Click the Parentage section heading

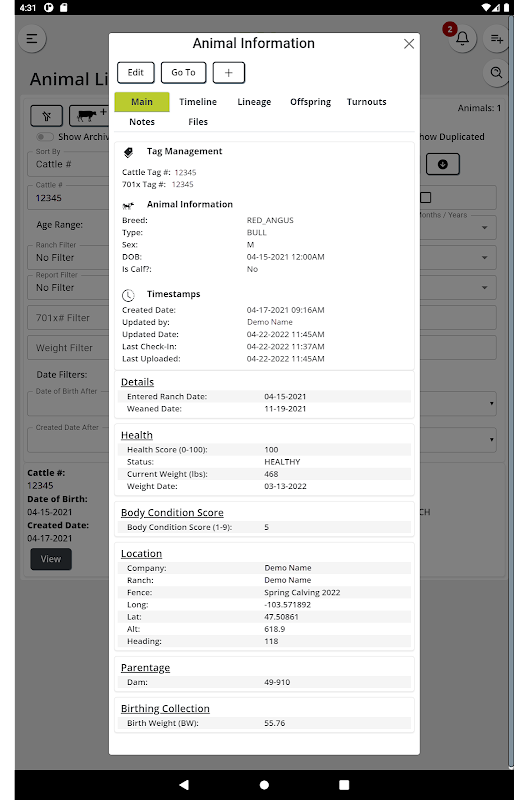145,668
